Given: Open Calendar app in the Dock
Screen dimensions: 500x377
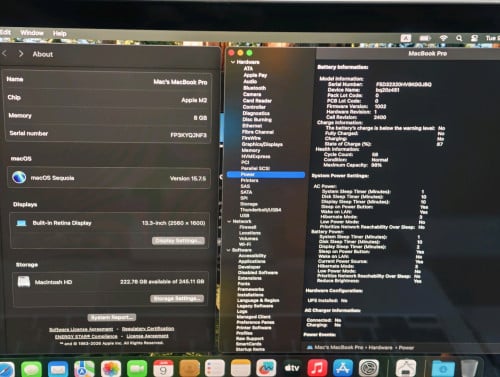Looking at the screenshot, I should (x=163, y=369).
